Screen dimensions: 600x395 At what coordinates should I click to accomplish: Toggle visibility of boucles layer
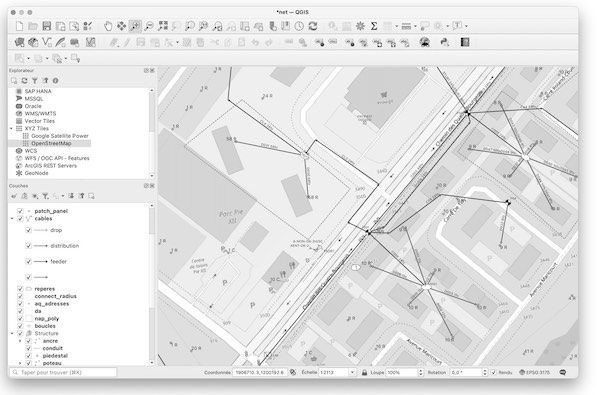pos(20,326)
